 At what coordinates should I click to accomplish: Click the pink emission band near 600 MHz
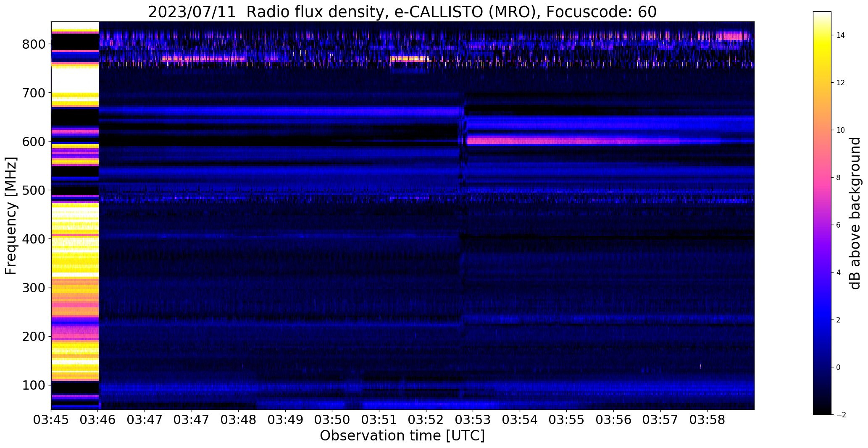(x=573, y=141)
